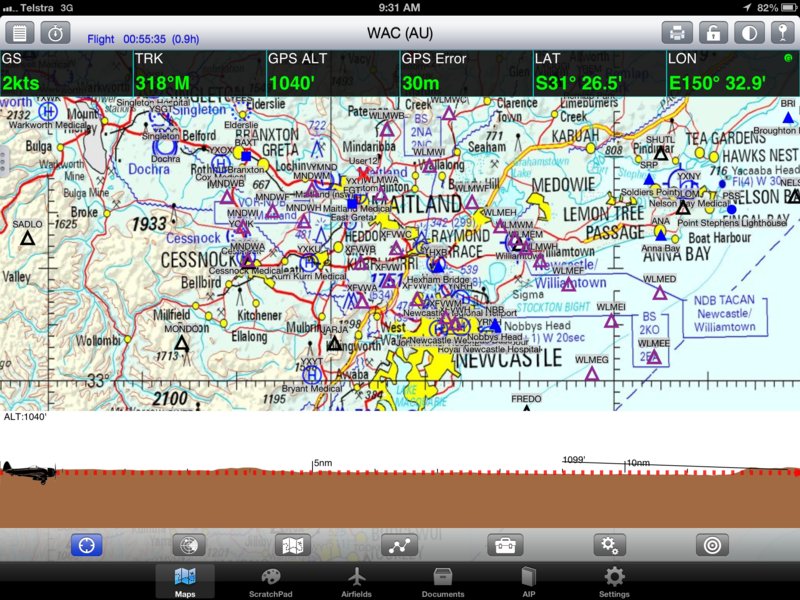Tap the Branxton blue square marker
800x600 pixels.
tap(246, 156)
